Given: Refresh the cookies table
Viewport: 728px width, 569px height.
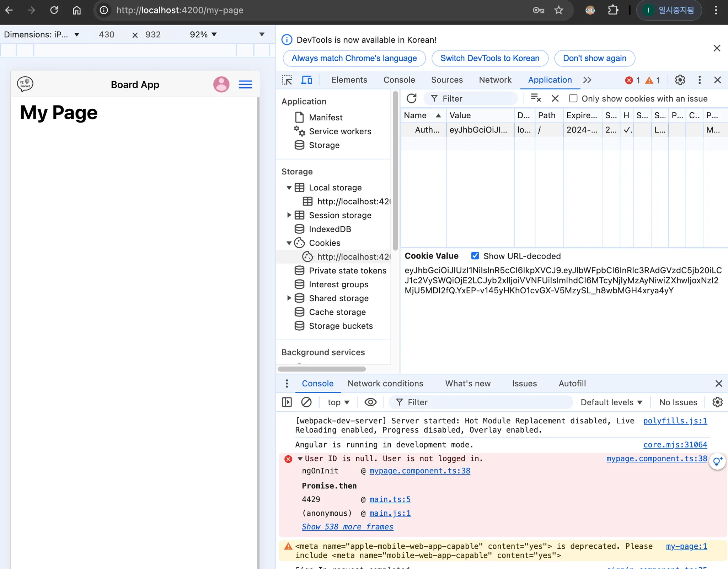Looking at the screenshot, I should [x=411, y=98].
